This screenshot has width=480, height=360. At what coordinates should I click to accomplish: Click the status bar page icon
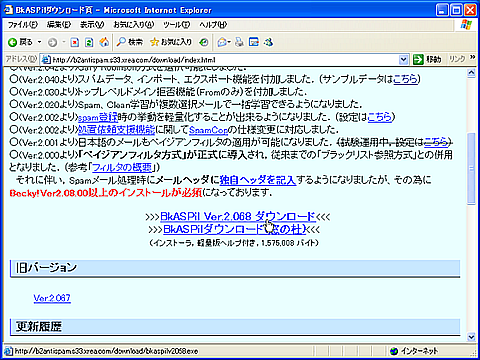(x=8, y=351)
